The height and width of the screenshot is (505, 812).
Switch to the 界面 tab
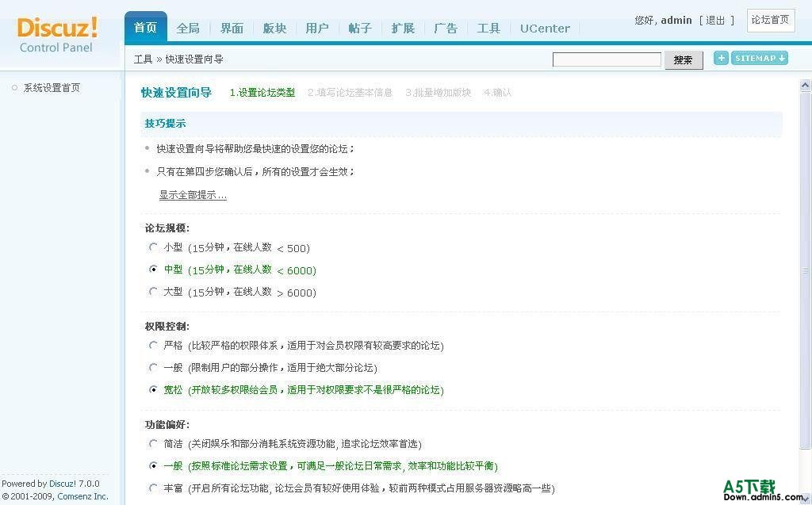tap(232, 28)
